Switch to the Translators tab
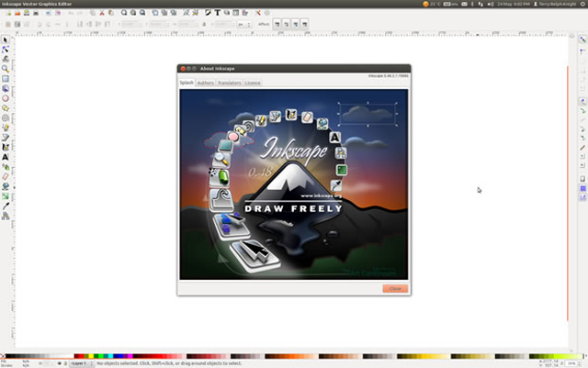588x368 pixels. (229, 83)
